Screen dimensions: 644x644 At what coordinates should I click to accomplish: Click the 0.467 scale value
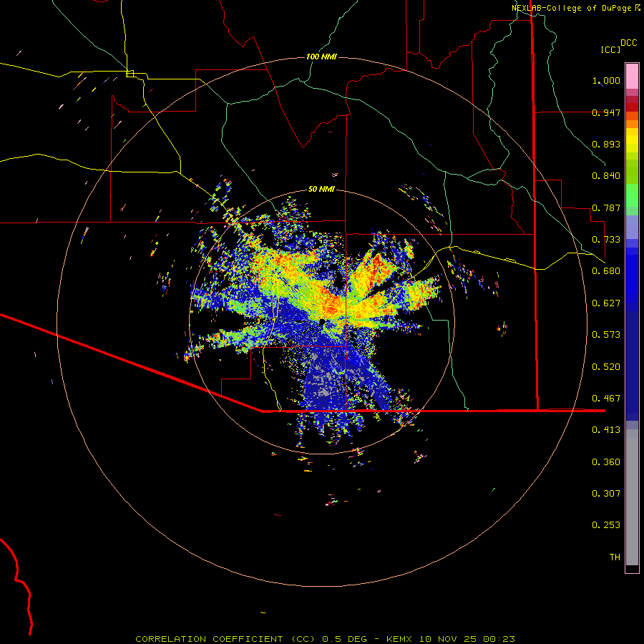(x=606, y=399)
